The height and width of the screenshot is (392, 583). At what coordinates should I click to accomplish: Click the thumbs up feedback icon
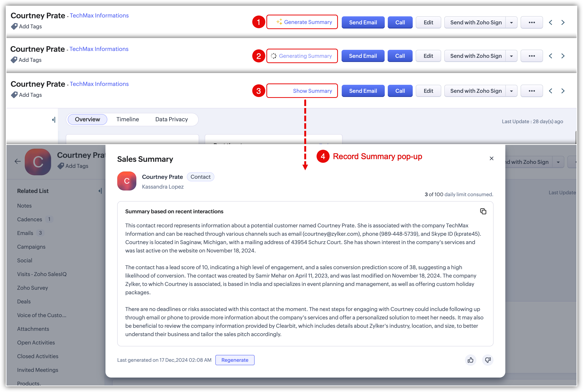(x=470, y=360)
